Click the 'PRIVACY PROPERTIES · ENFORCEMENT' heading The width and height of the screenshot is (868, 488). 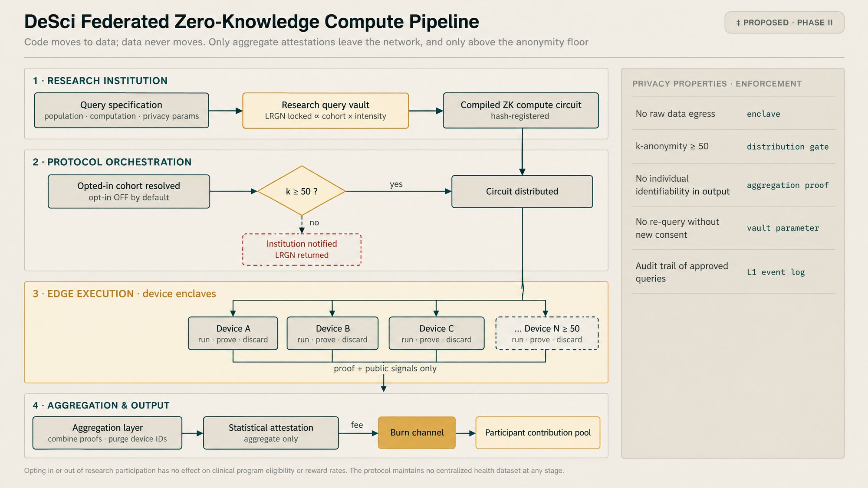click(x=717, y=84)
